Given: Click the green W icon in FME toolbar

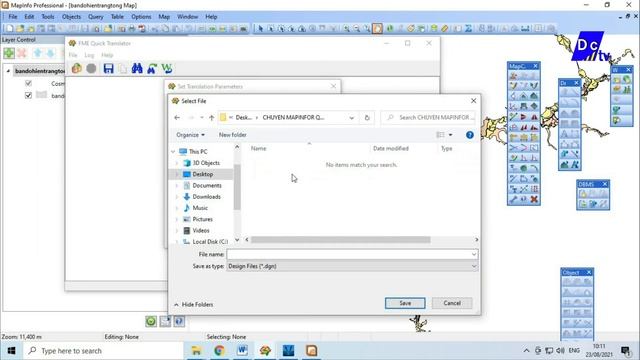Looking at the screenshot, I should 167,68.
